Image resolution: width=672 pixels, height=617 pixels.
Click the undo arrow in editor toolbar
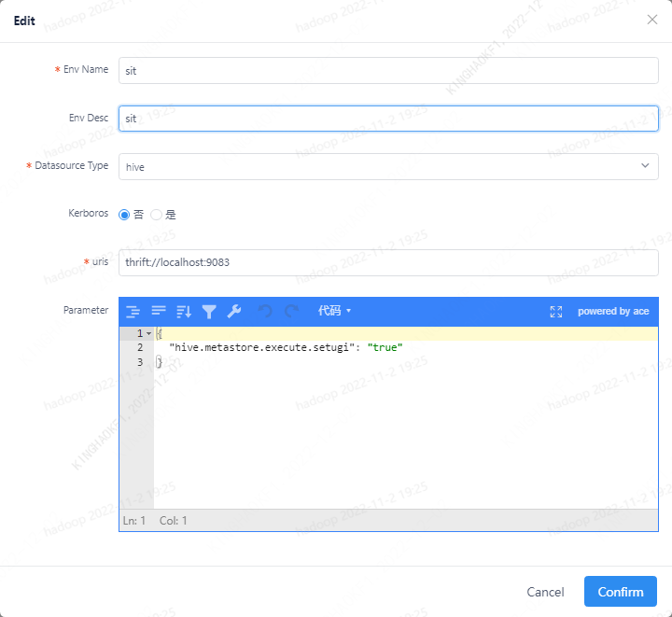coord(265,311)
